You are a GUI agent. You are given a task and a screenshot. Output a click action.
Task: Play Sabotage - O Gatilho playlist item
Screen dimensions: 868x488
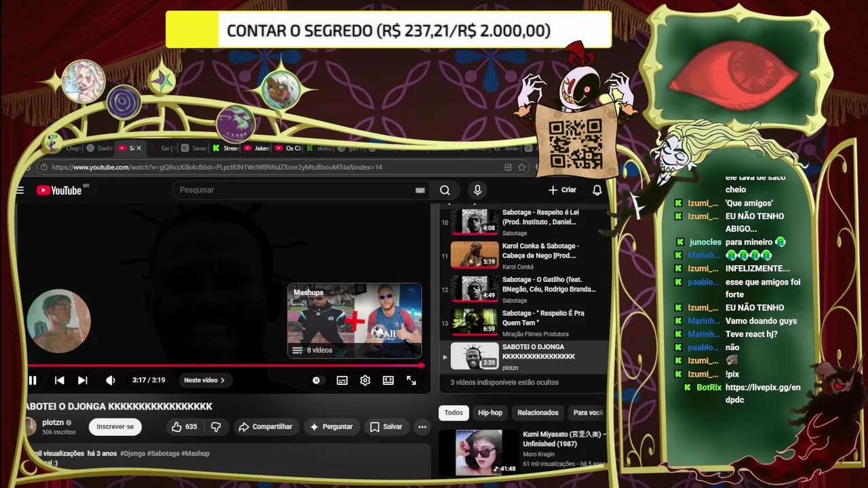(524, 289)
